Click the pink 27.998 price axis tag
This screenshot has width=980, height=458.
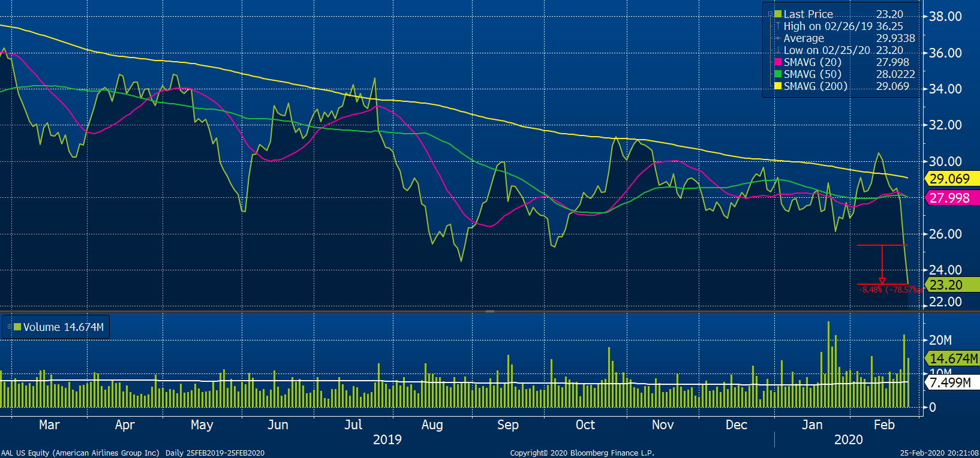pos(952,197)
